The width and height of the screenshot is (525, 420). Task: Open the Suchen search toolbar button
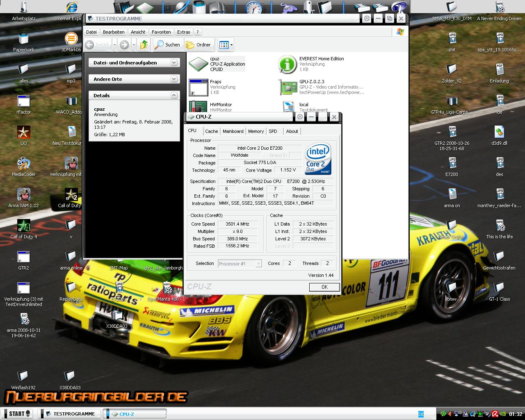(167, 45)
